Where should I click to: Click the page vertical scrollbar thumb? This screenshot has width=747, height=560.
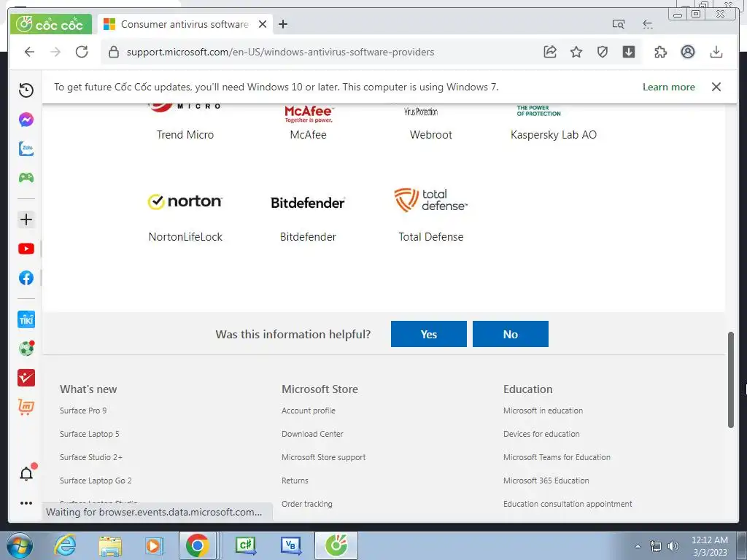730,379
